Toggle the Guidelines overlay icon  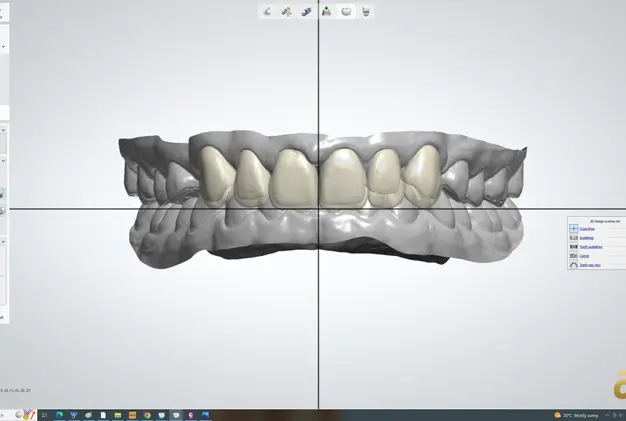click(x=574, y=237)
